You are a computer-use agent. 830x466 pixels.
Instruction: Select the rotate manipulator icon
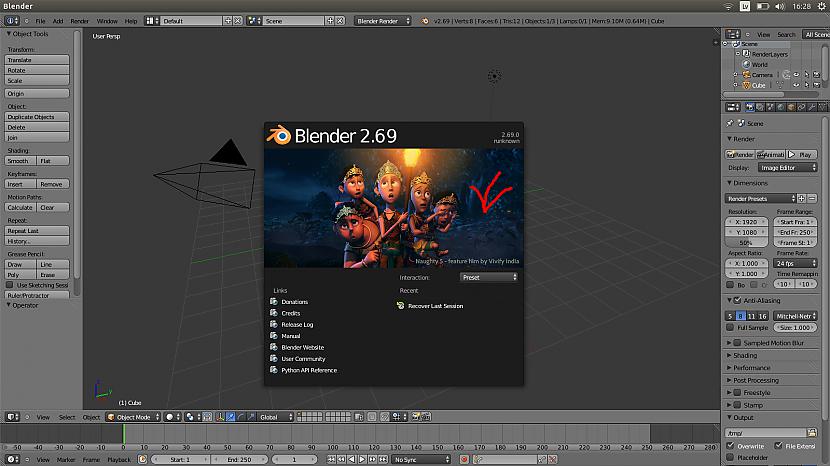[241, 417]
